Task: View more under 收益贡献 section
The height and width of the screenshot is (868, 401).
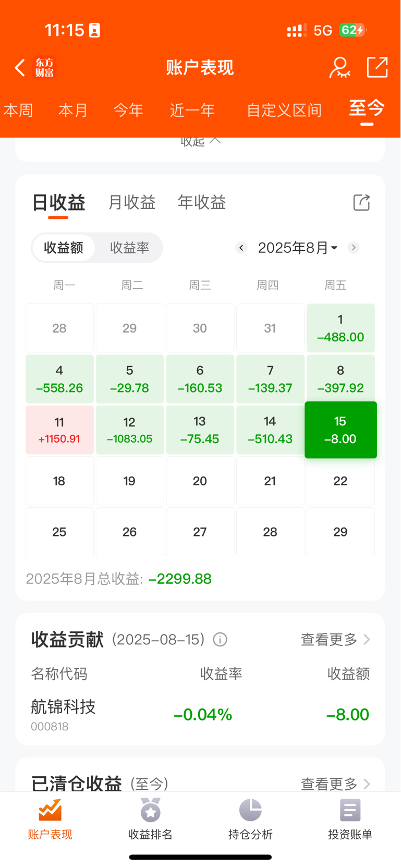Action: (x=335, y=640)
